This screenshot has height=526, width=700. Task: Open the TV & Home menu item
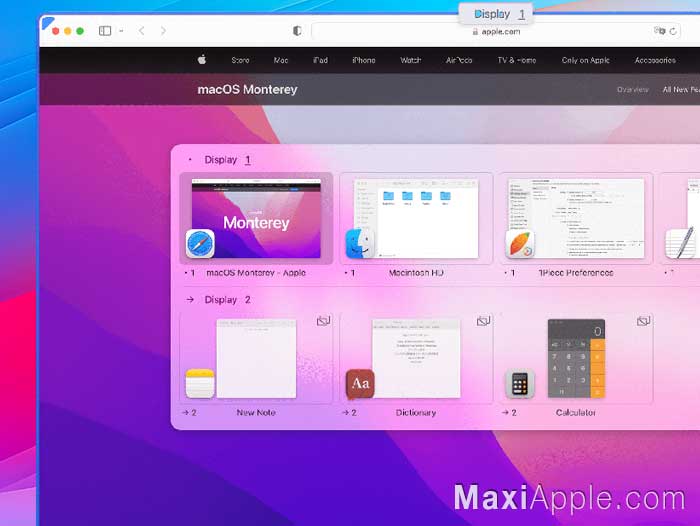[517, 60]
